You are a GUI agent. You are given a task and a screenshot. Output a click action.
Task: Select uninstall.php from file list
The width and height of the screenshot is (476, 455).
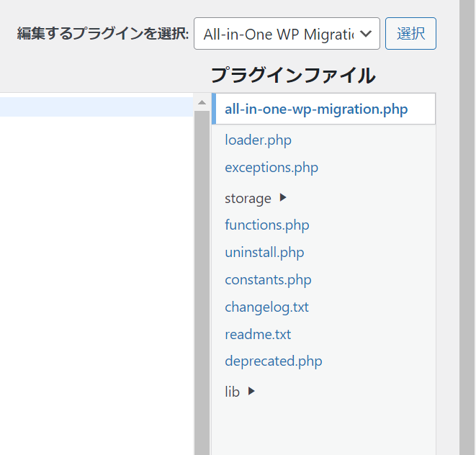pyautogui.click(x=264, y=253)
